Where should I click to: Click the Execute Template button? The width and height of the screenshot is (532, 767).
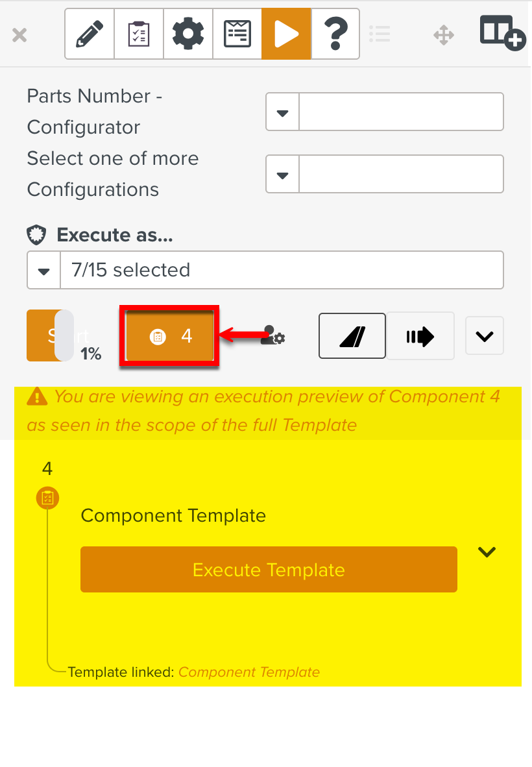click(268, 569)
